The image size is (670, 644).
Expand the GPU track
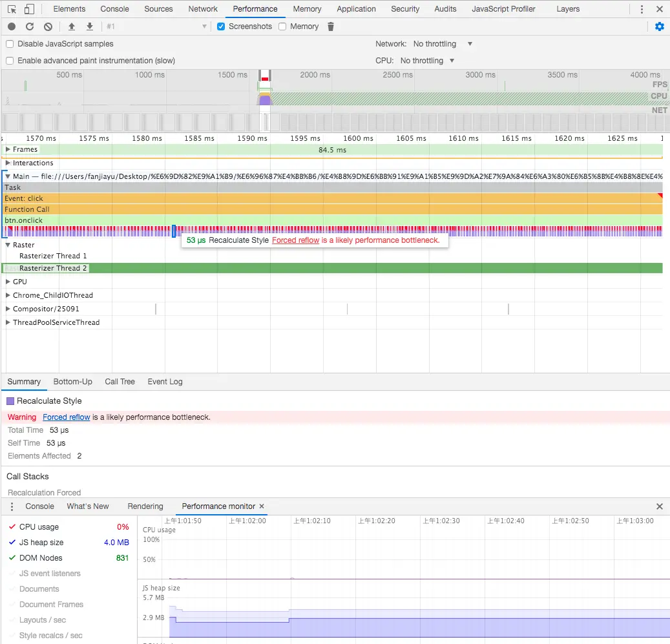8,282
